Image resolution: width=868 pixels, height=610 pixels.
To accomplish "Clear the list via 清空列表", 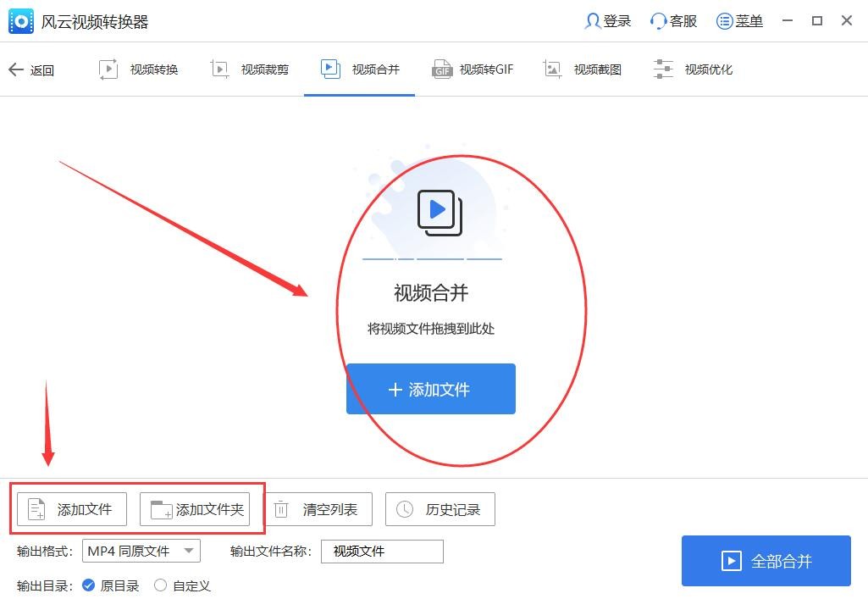I will [319, 509].
